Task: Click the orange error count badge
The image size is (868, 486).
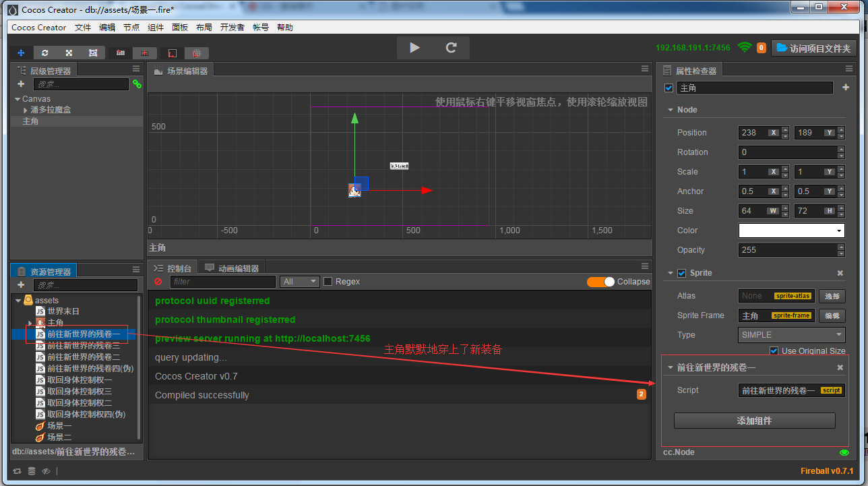Action: click(x=642, y=394)
